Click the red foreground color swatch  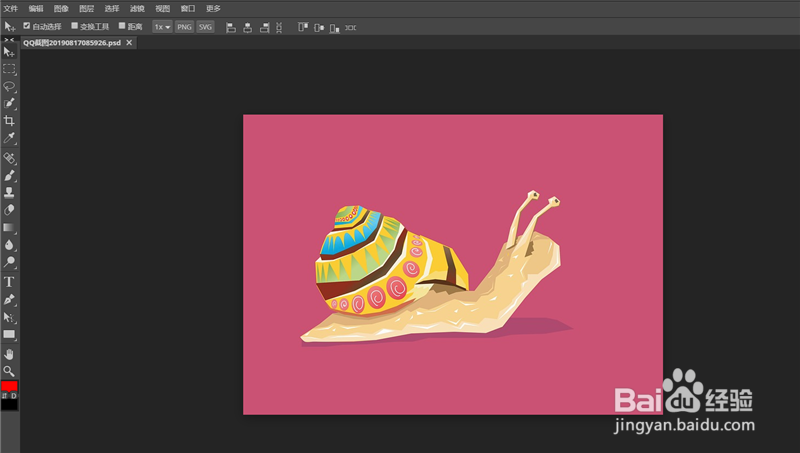click(9, 386)
